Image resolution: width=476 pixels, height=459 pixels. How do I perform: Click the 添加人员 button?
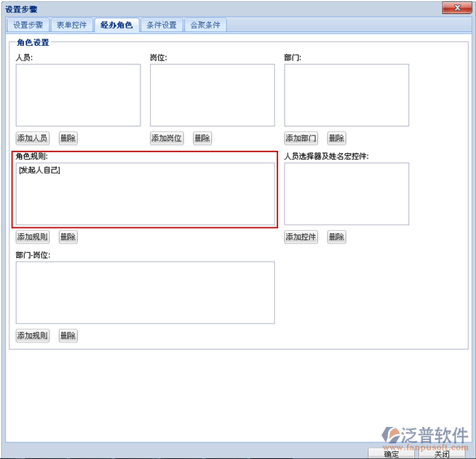click(x=33, y=138)
